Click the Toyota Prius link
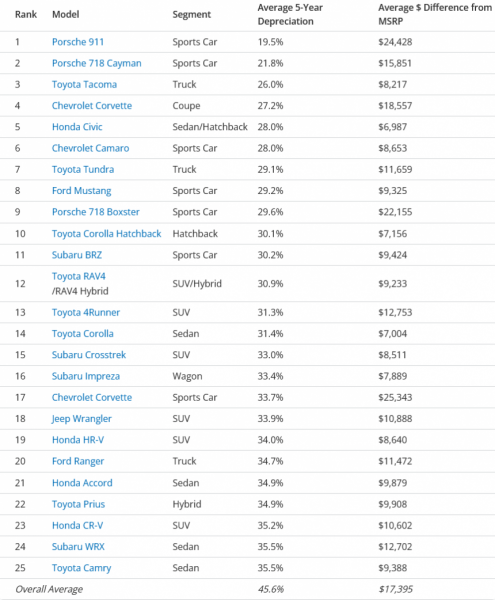This screenshot has width=495, height=600. [78, 504]
